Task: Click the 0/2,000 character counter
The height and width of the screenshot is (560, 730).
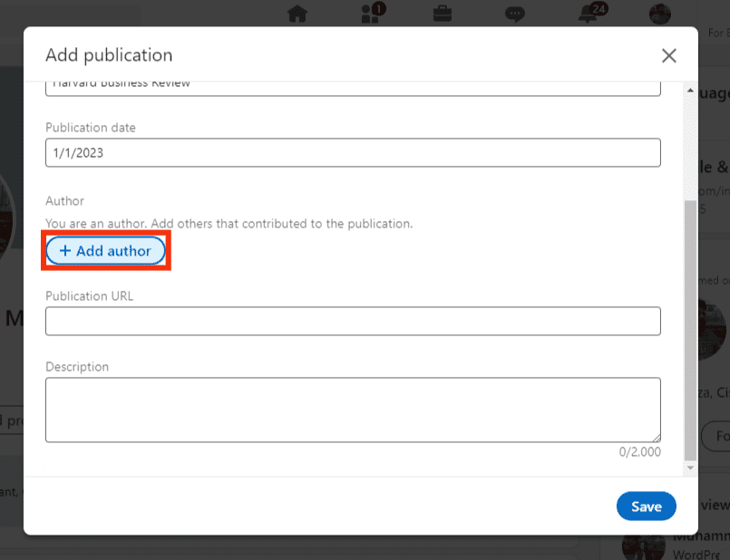Action: 639,451
